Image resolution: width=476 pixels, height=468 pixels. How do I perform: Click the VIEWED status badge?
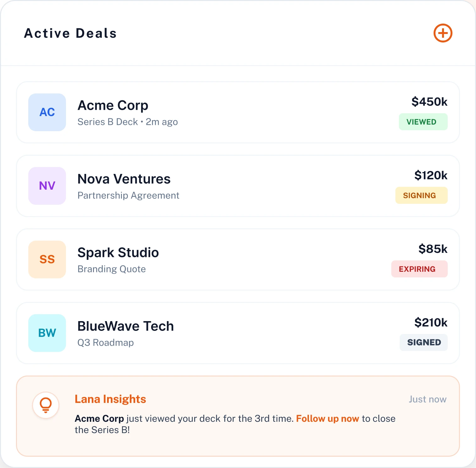[423, 122]
